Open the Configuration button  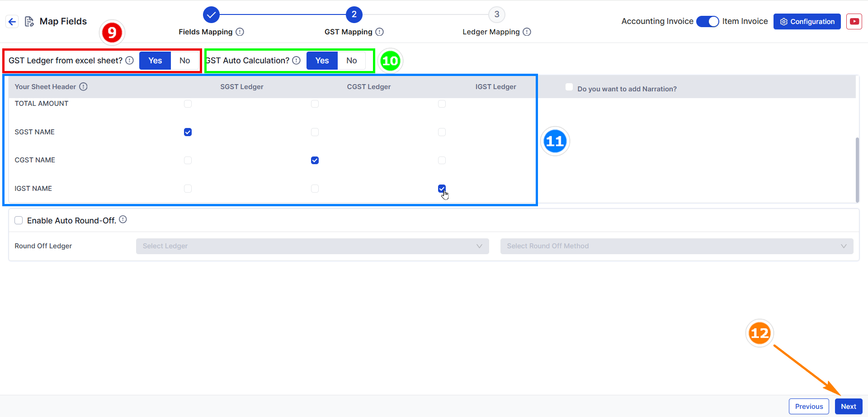point(807,21)
